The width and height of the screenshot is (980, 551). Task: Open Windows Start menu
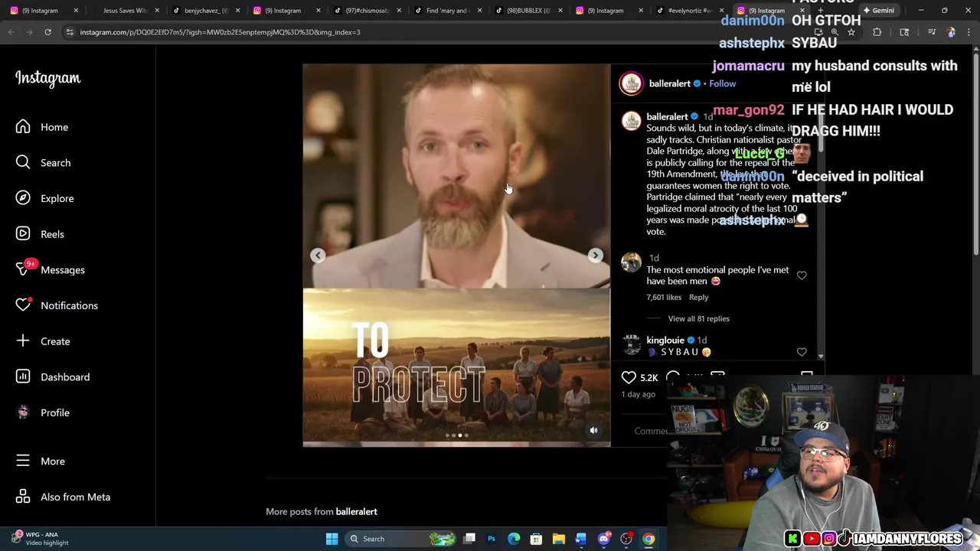click(x=332, y=539)
